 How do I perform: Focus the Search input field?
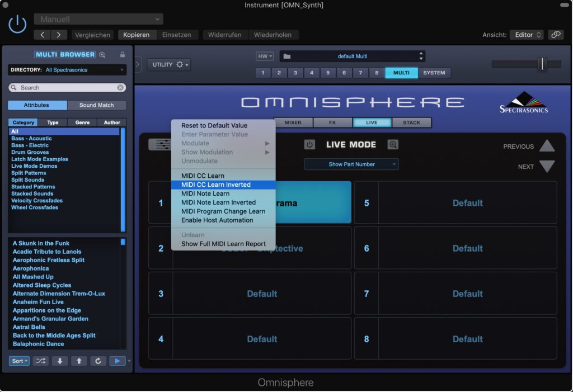pos(67,88)
